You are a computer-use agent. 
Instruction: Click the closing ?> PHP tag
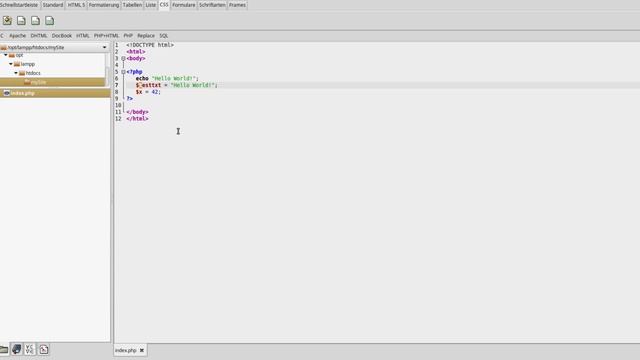pyautogui.click(x=129, y=98)
